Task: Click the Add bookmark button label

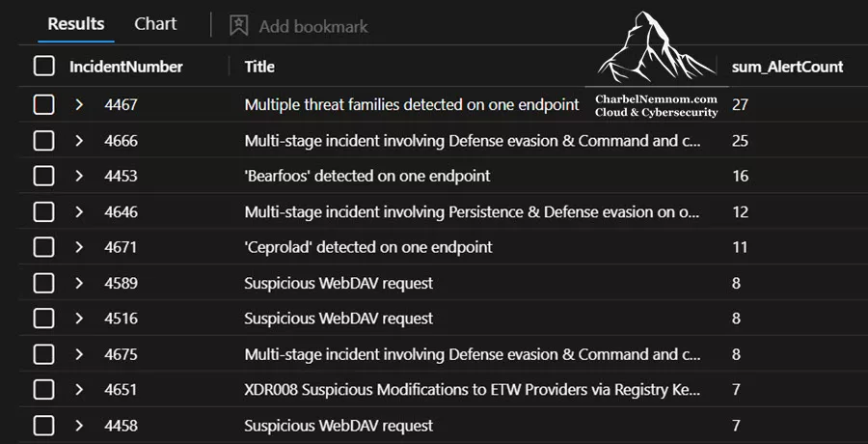Action: coord(313,26)
